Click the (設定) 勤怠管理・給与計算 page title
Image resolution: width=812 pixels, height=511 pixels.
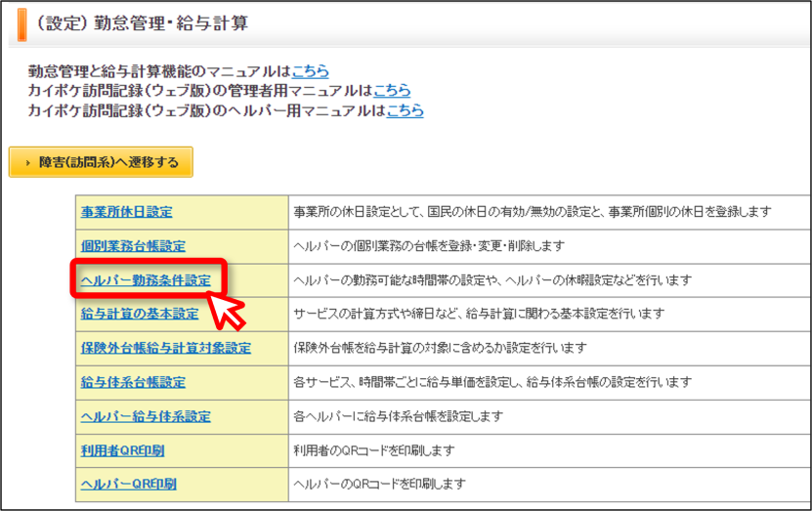pos(142,23)
